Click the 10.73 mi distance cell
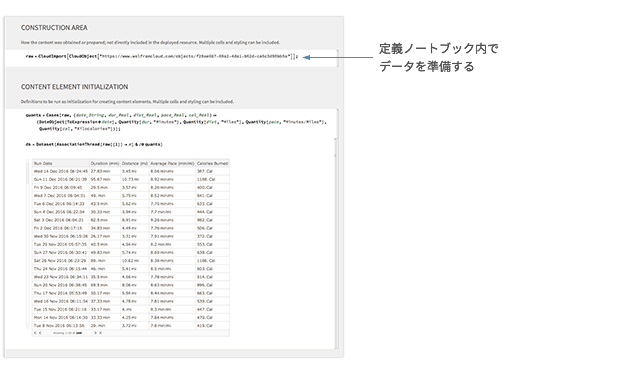Image resolution: width=638 pixels, height=369 pixels. (135, 179)
